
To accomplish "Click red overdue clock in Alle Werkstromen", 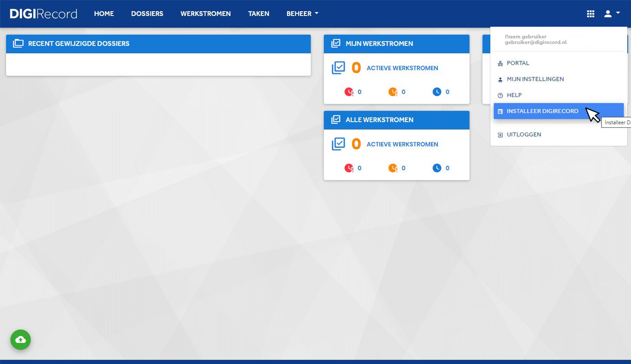I will 349,168.
